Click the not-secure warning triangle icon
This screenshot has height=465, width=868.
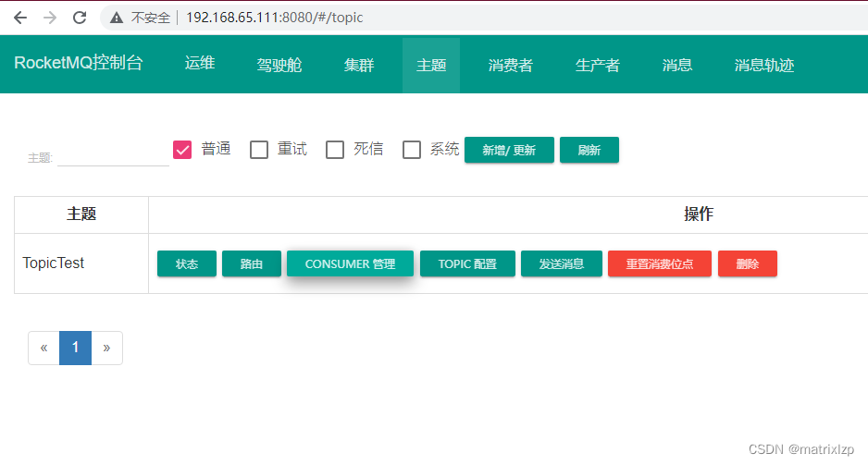[117, 18]
